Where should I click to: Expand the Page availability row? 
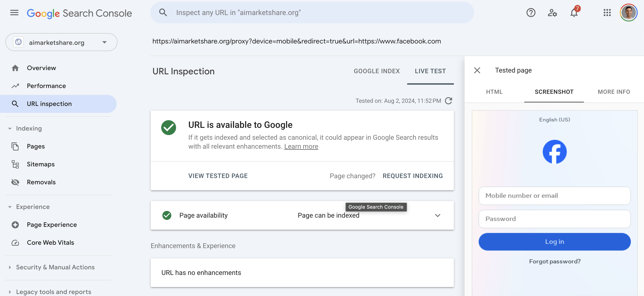point(437,215)
